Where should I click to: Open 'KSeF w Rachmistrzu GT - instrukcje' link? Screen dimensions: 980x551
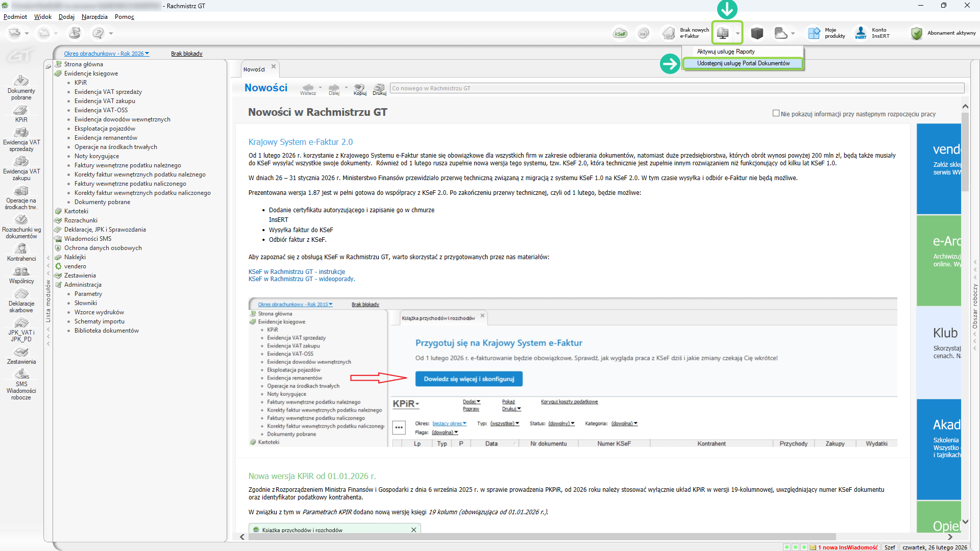point(297,272)
